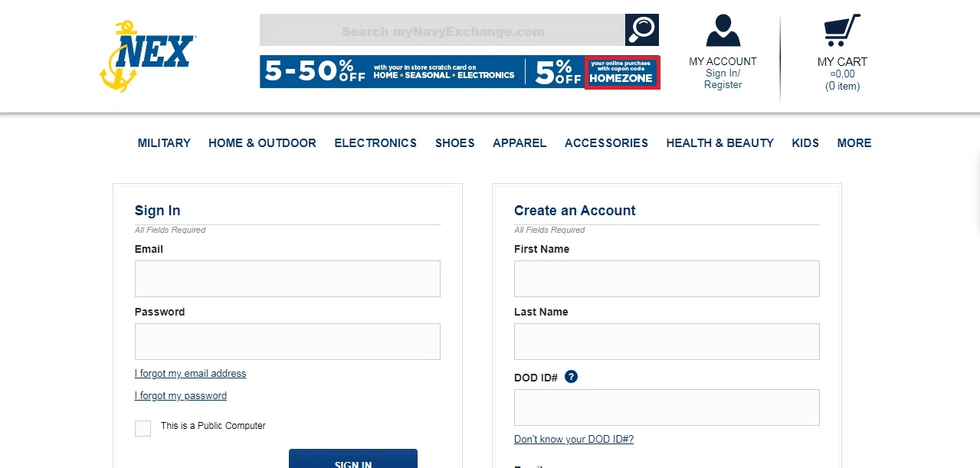Click the MY CART item count text
Image resolution: width=980 pixels, height=468 pixels.
point(842,87)
